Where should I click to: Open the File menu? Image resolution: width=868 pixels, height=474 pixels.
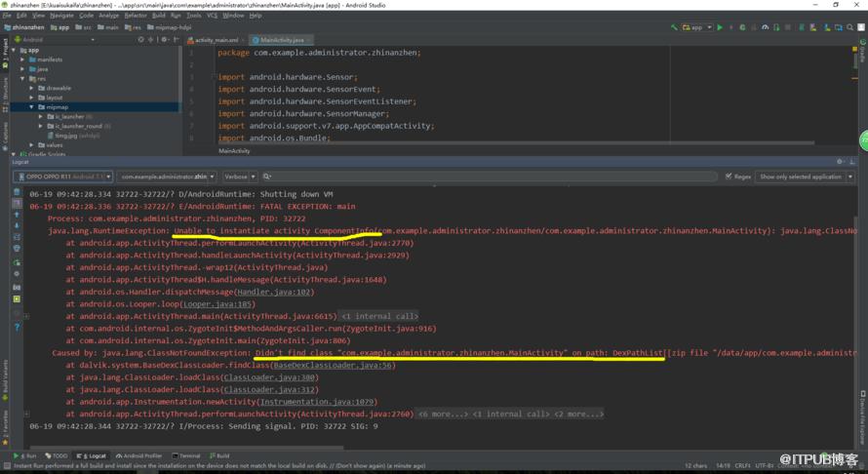point(7,16)
